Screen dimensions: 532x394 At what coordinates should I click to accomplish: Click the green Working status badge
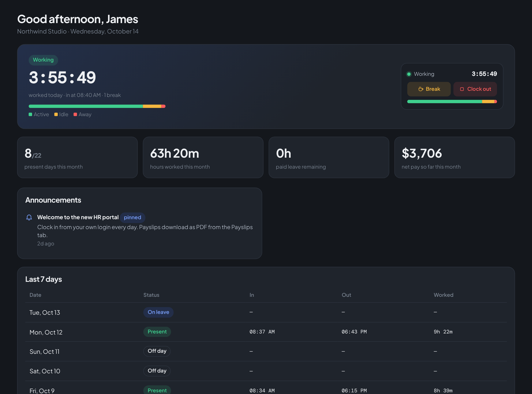[x=43, y=60]
